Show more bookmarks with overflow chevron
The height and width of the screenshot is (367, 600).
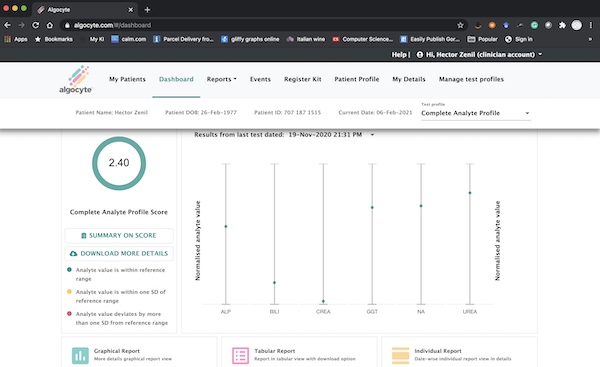point(590,39)
